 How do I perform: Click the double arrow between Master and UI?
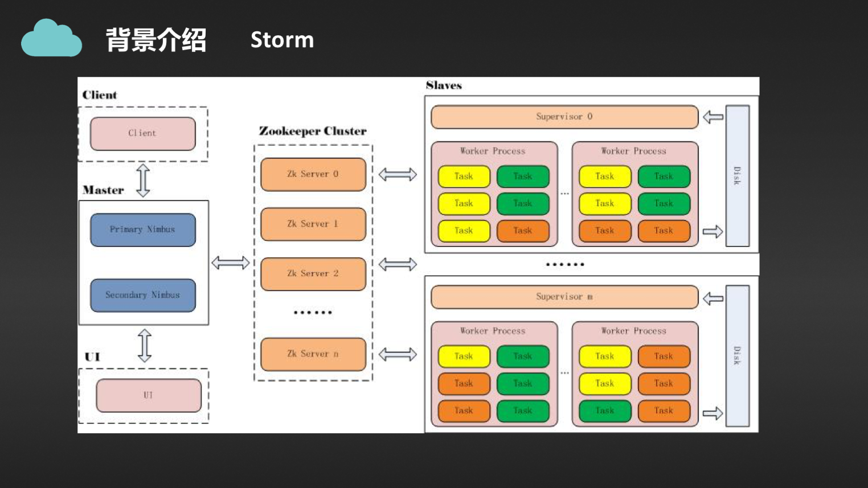tap(145, 346)
